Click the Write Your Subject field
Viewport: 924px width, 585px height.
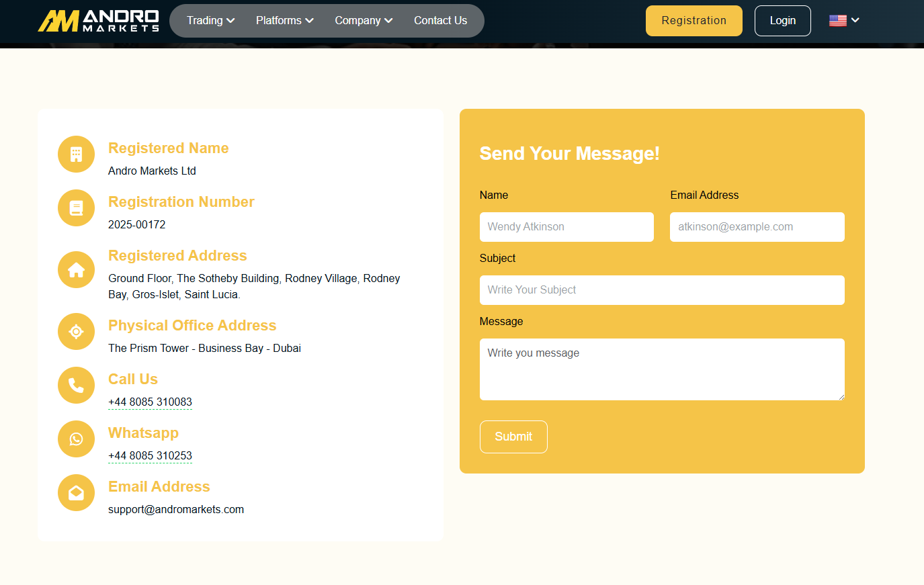662,290
